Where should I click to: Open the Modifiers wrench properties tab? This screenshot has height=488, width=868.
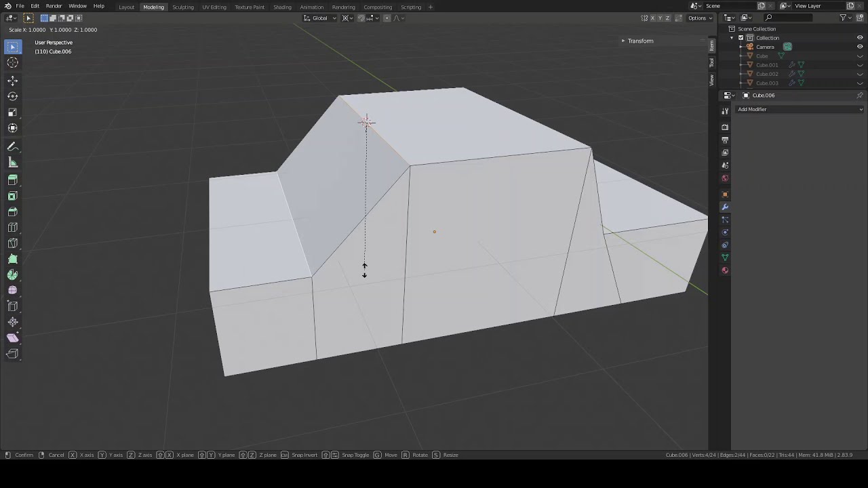[x=725, y=207]
